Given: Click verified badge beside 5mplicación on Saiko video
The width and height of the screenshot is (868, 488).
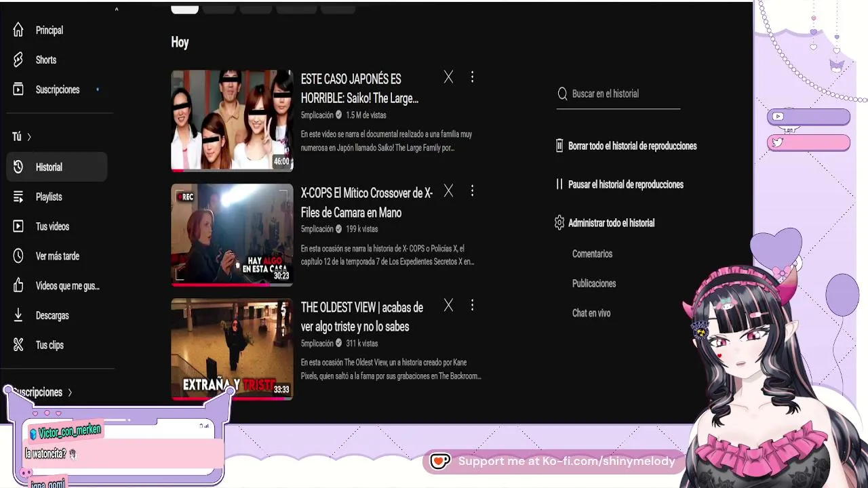Looking at the screenshot, I should pyautogui.click(x=338, y=115).
